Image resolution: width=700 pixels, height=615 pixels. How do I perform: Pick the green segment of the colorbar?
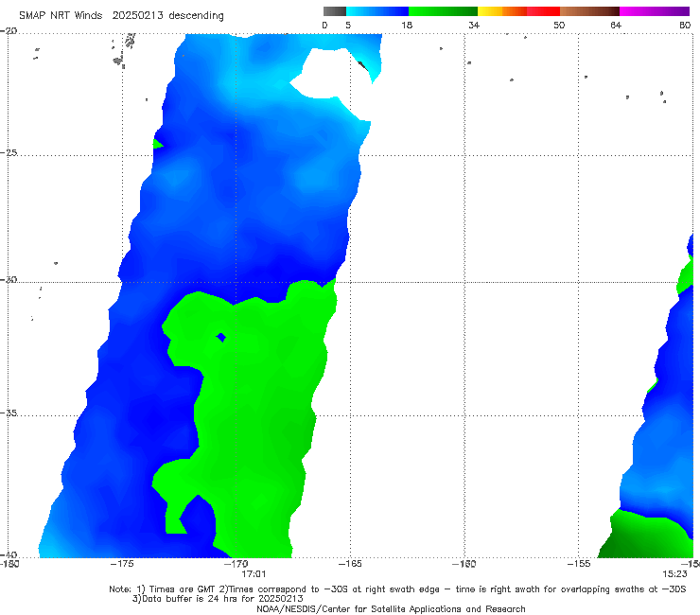coord(443,11)
